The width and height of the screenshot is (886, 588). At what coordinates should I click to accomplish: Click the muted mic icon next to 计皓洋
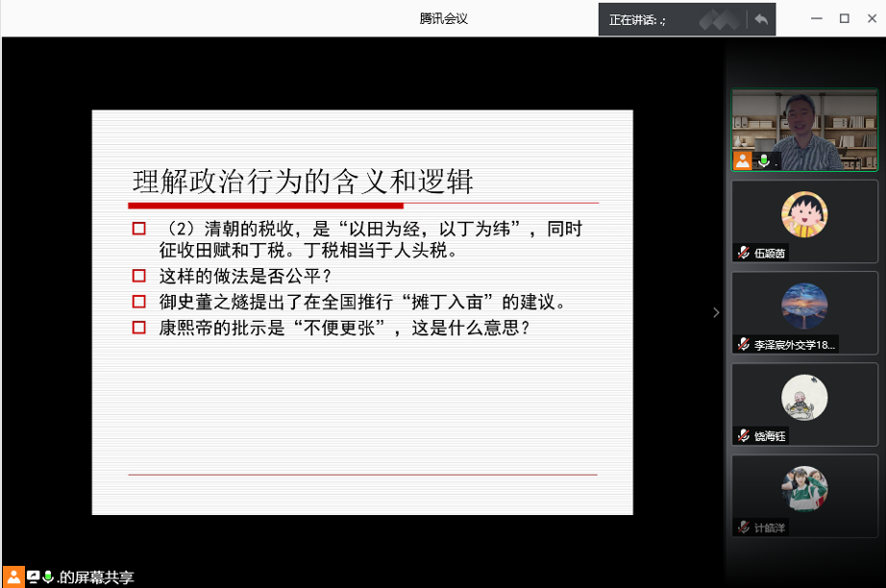click(743, 527)
